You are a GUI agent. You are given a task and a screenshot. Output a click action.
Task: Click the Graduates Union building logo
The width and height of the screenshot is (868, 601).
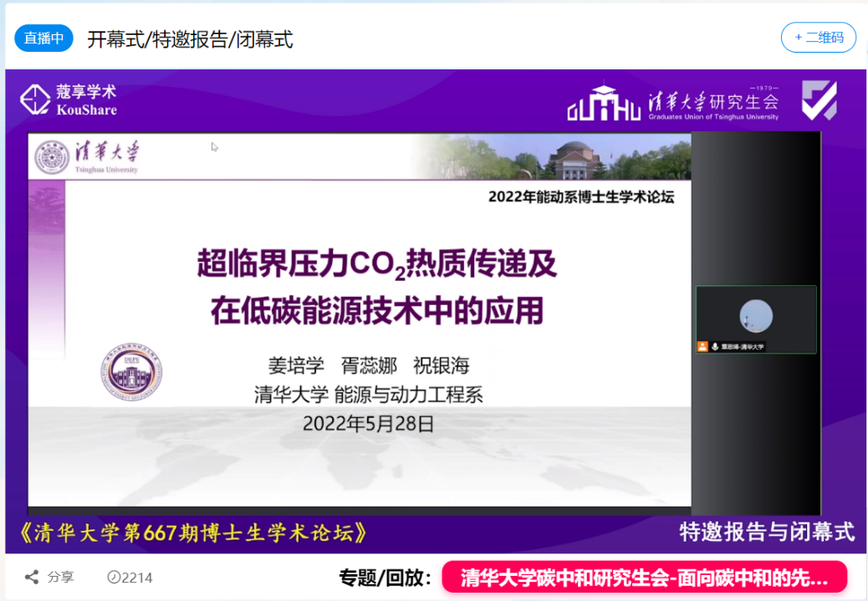click(x=604, y=103)
